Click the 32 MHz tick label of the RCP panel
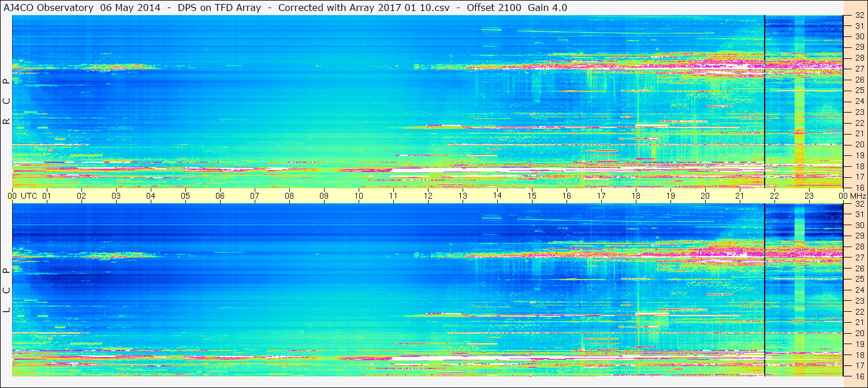Viewport: 868px width, 388px height. (859, 16)
